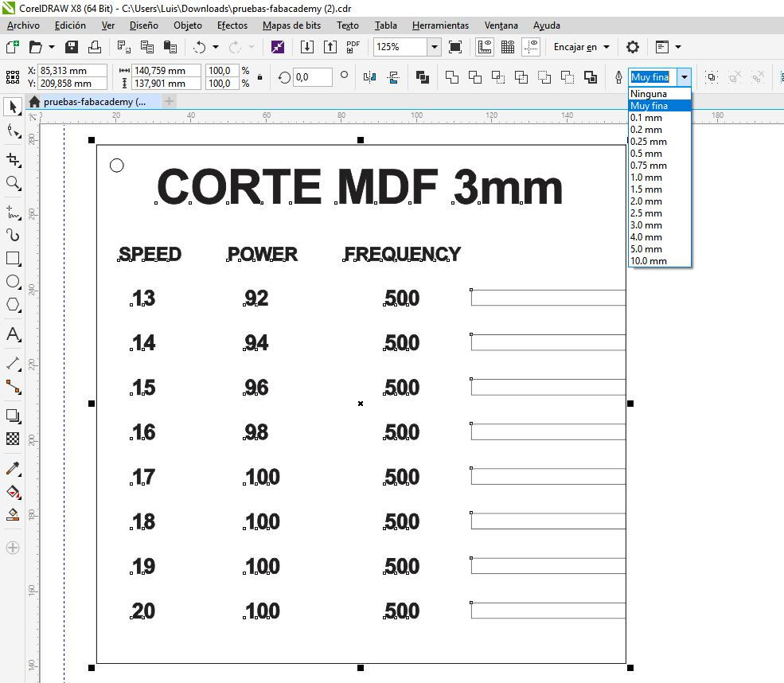This screenshot has width=784, height=683.
Task: Click the Import icon
Action: tap(307, 47)
